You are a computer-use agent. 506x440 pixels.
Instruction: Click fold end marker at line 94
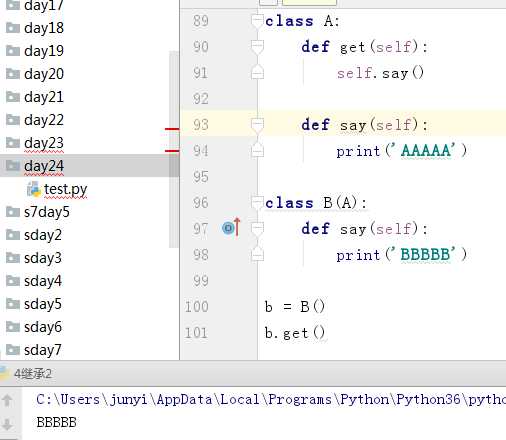pyautogui.click(x=257, y=150)
